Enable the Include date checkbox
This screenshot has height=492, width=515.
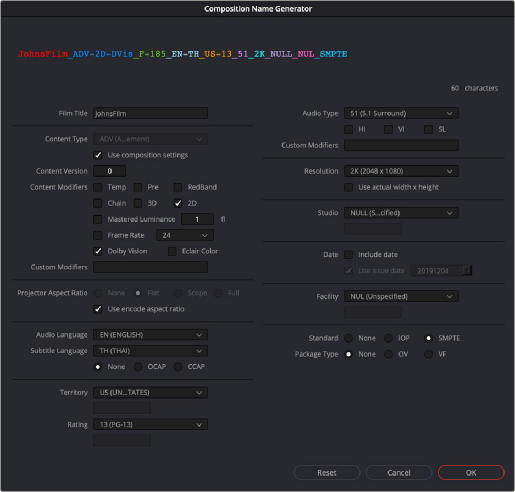point(349,255)
